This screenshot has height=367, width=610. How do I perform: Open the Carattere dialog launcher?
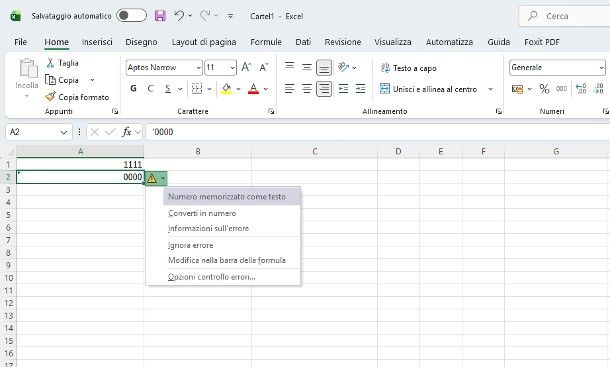(x=271, y=111)
